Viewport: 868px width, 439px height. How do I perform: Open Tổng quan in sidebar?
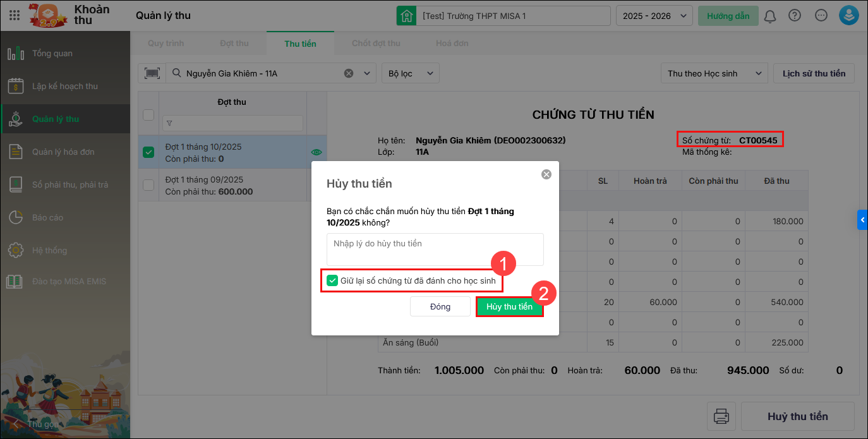[65, 53]
